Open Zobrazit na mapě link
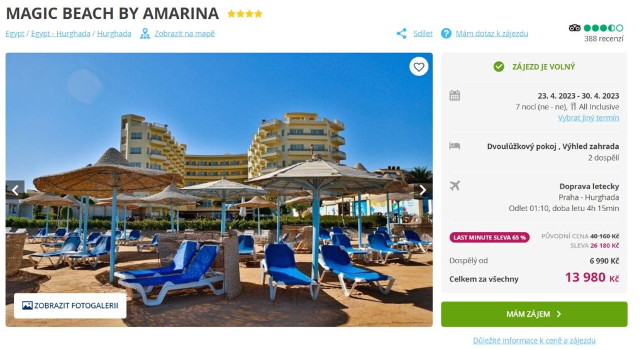644x350 pixels. coord(184,34)
